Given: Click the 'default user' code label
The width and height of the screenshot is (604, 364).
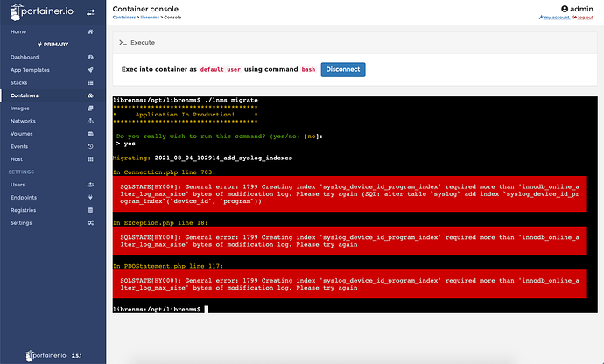Looking at the screenshot, I should coord(221,69).
